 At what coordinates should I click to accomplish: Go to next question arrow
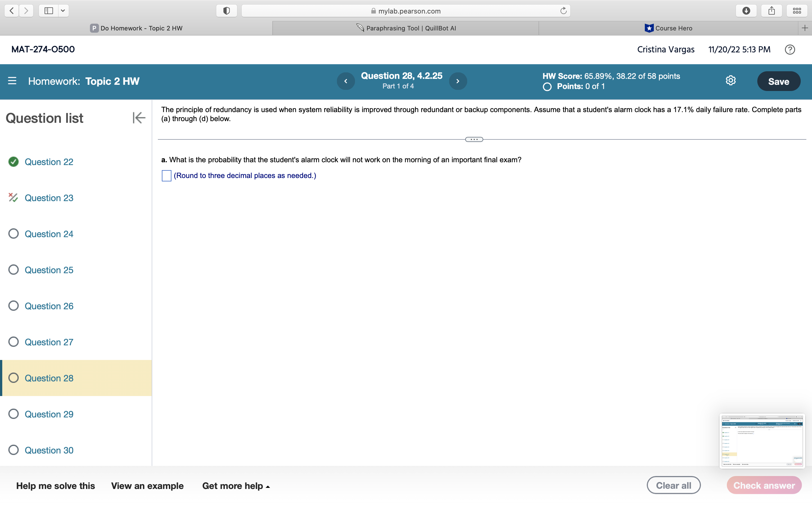tap(458, 81)
